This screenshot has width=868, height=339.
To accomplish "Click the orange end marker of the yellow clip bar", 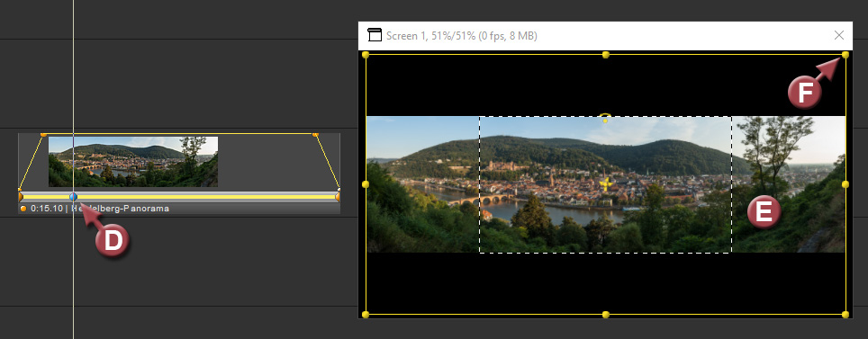I will (337, 197).
